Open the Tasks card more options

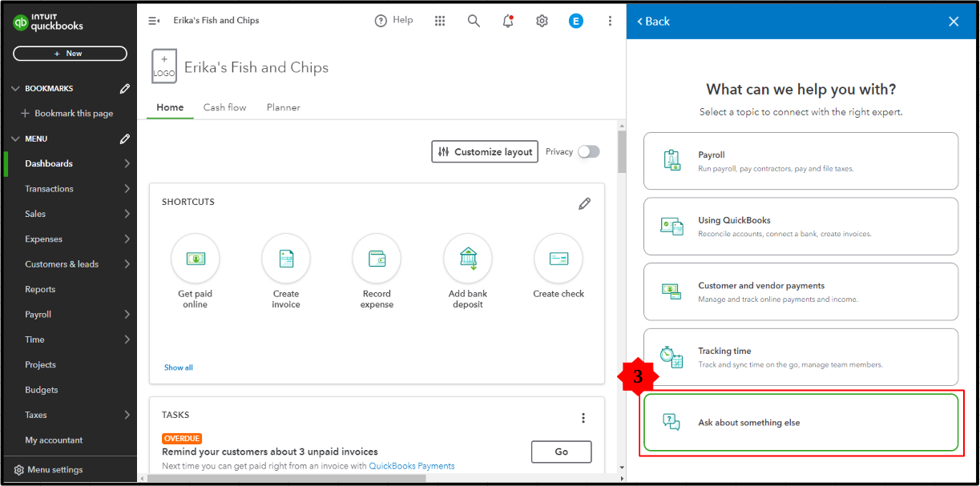click(583, 417)
